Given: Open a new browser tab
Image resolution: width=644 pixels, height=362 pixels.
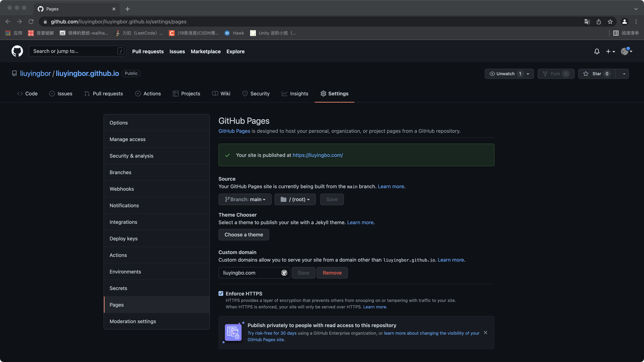Looking at the screenshot, I should pyautogui.click(x=128, y=9).
